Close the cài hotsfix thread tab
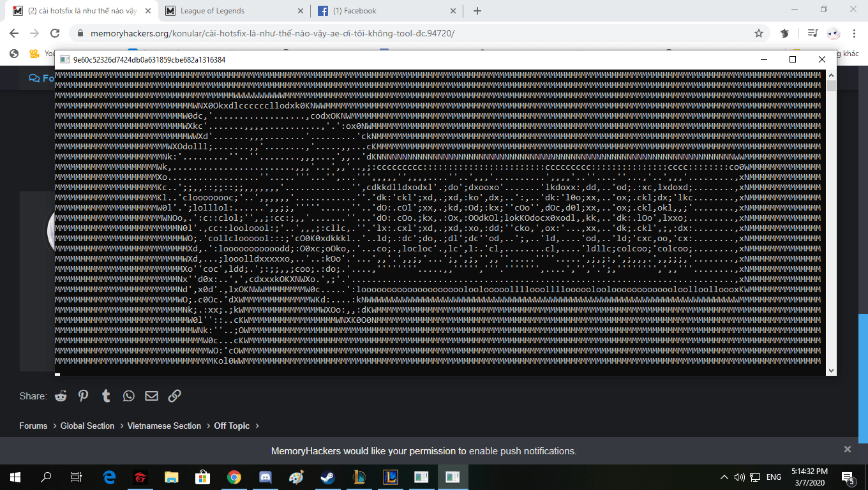868x490 pixels. pyautogui.click(x=147, y=11)
